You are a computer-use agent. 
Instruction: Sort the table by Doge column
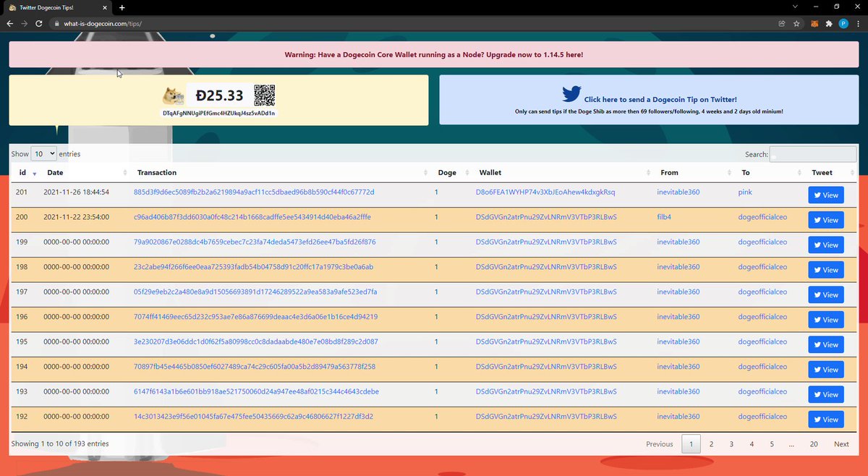[451, 173]
